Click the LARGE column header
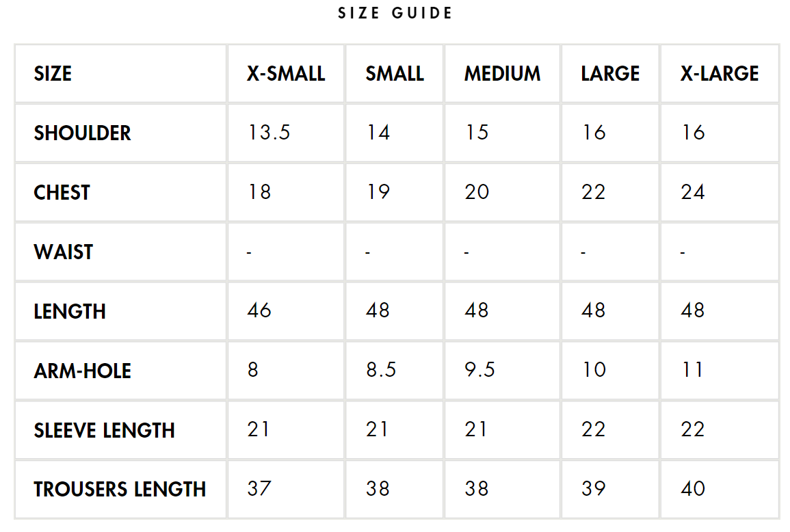This screenshot has width=790, height=532. point(610,74)
